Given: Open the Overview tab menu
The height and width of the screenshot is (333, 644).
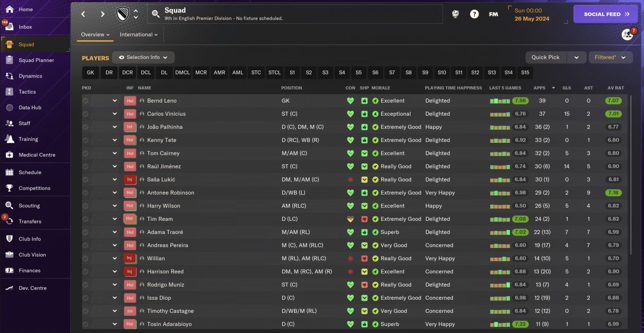Looking at the screenshot, I should (x=95, y=35).
